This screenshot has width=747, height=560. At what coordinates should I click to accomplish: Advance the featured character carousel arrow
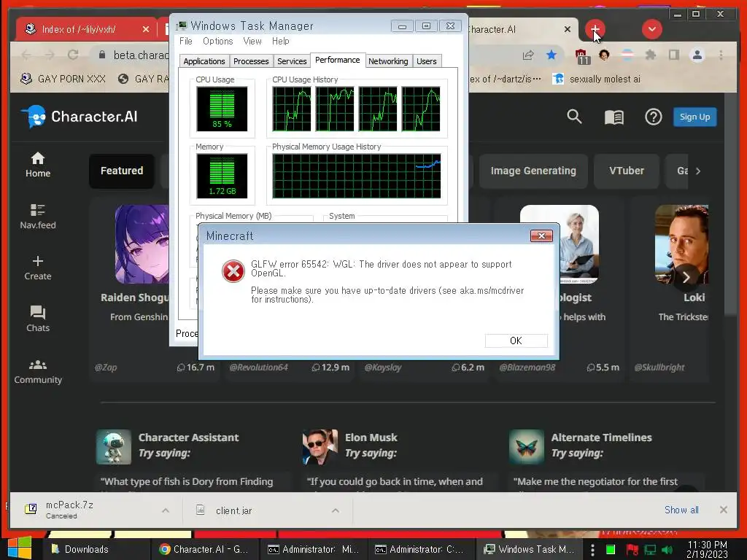tap(686, 277)
